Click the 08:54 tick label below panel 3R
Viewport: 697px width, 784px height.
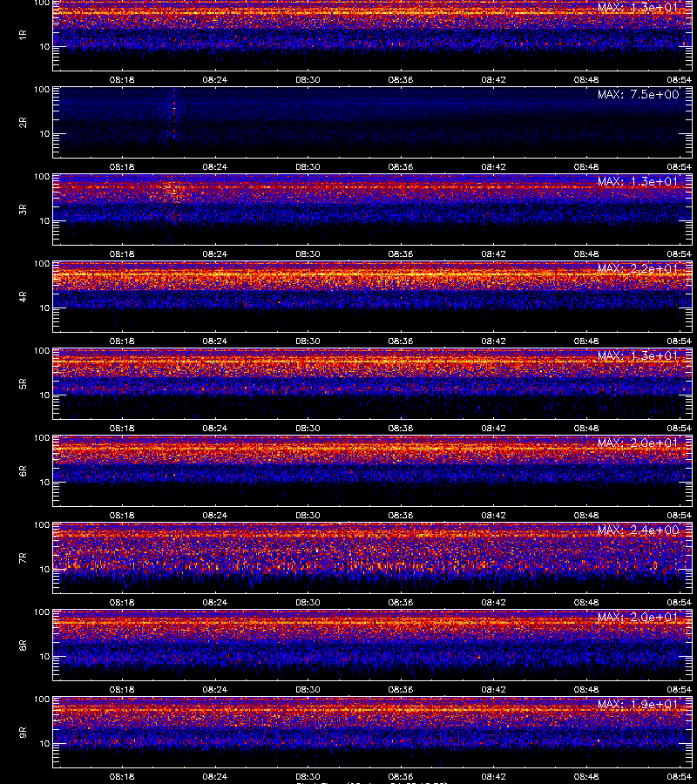point(679,253)
